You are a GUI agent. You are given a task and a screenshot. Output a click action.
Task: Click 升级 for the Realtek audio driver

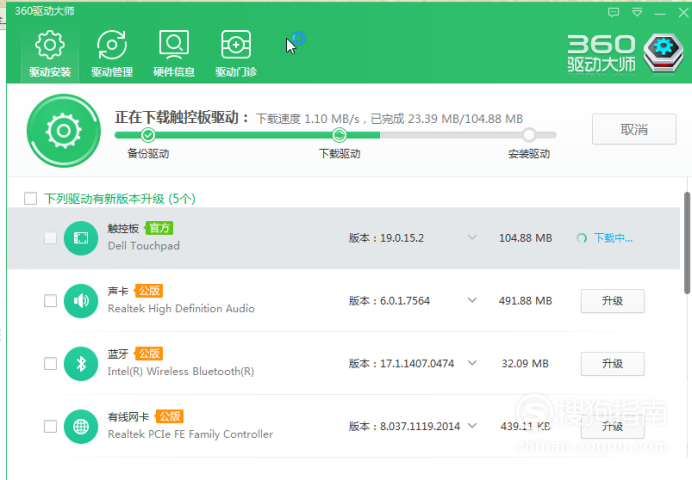pos(613,301)
